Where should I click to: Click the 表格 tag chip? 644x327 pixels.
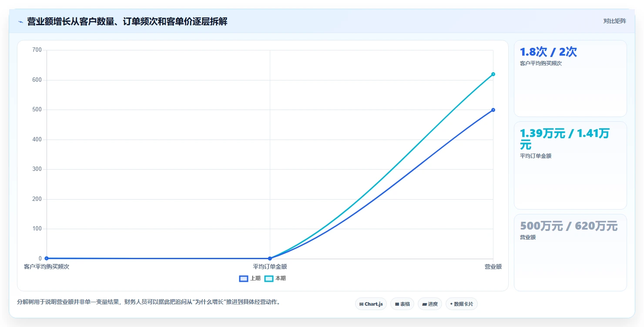[x=402, y=304]
